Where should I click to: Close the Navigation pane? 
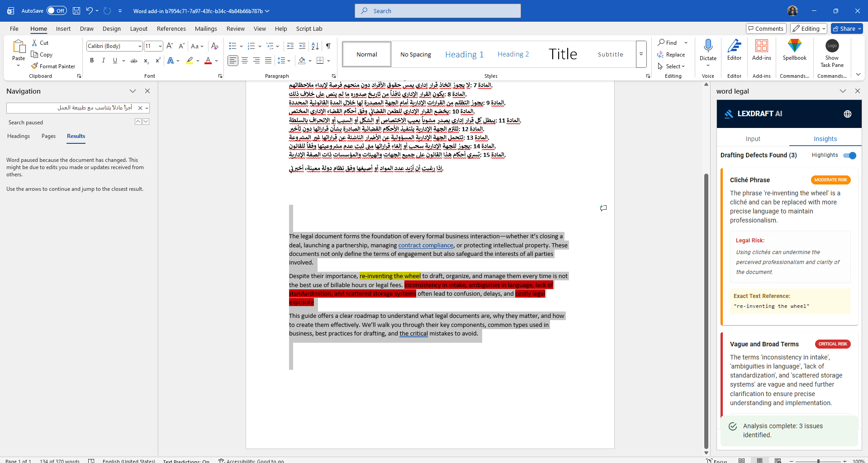147,91
